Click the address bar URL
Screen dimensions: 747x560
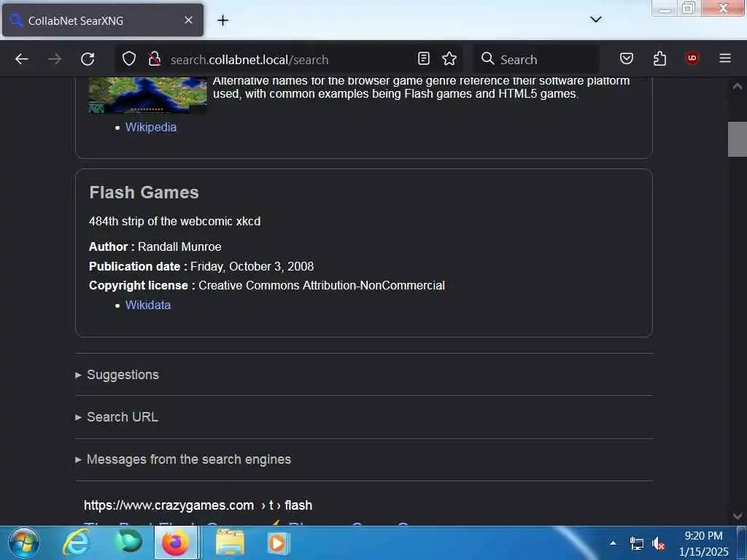tap(249, 60)
